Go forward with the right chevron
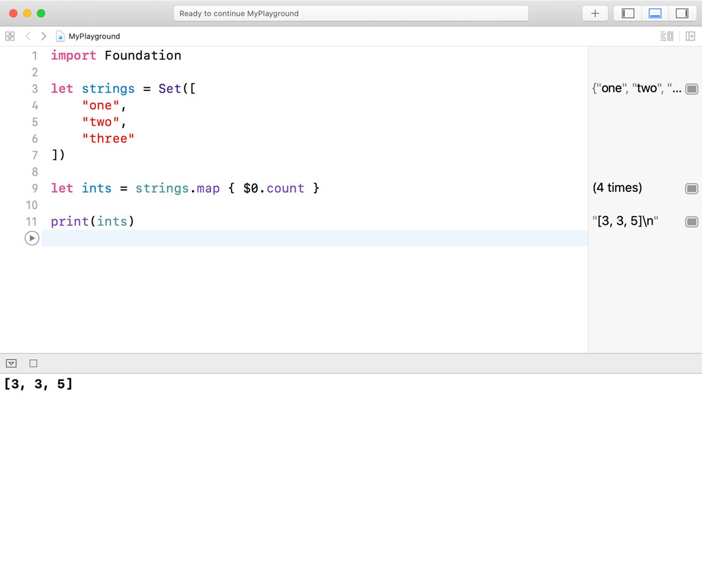Image resolution: width=702 pixels, height=588 pixels. tap(43, 36)
